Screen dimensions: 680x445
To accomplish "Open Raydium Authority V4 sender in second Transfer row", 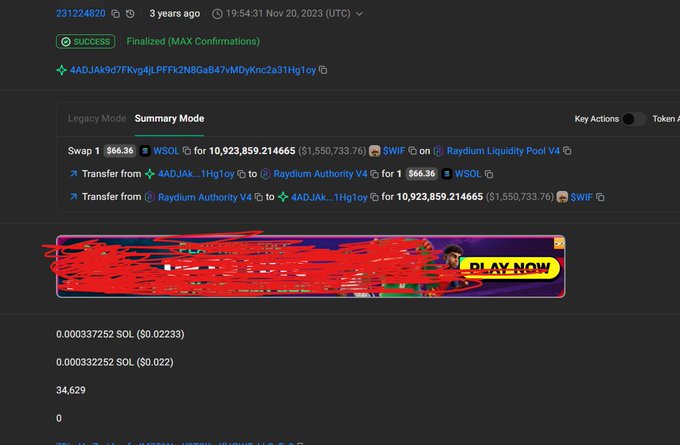I will pos(205,197).
